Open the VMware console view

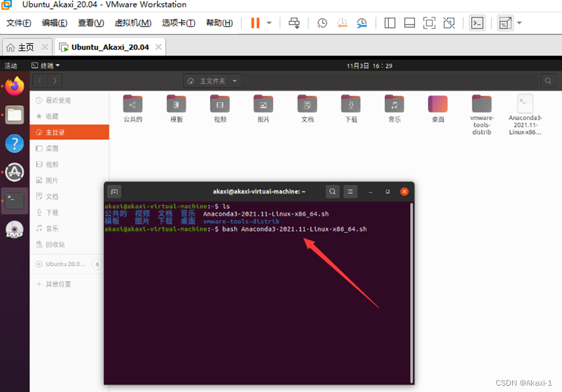coord(477,23)
